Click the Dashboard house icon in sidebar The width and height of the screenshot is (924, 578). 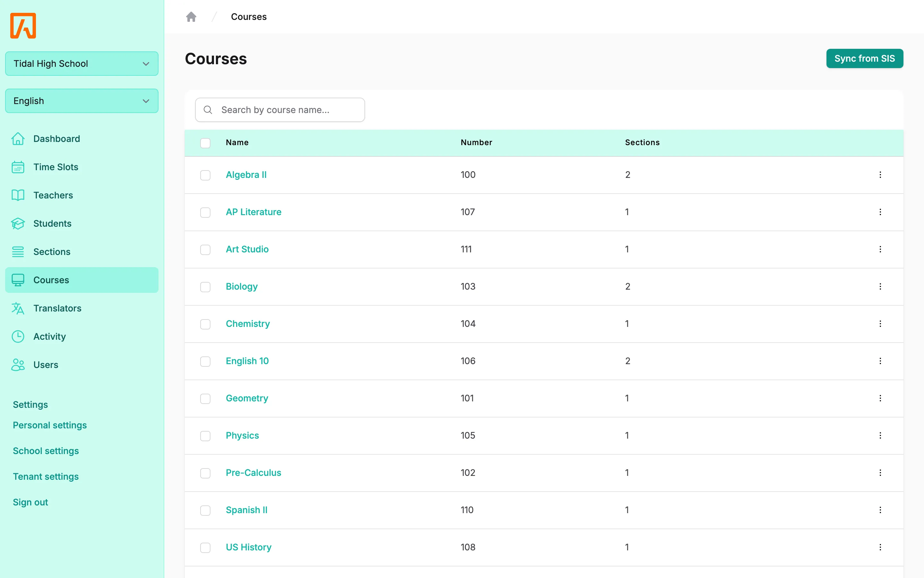(18, 139)
